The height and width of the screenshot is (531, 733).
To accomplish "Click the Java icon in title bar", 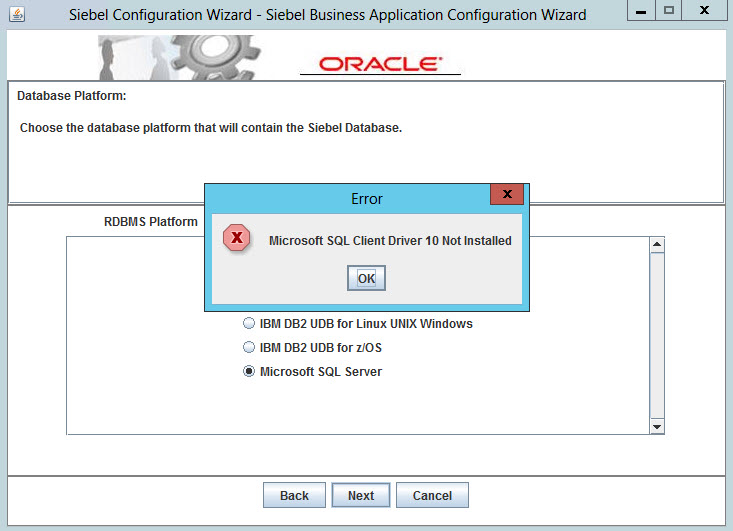I will coord(17,14).
